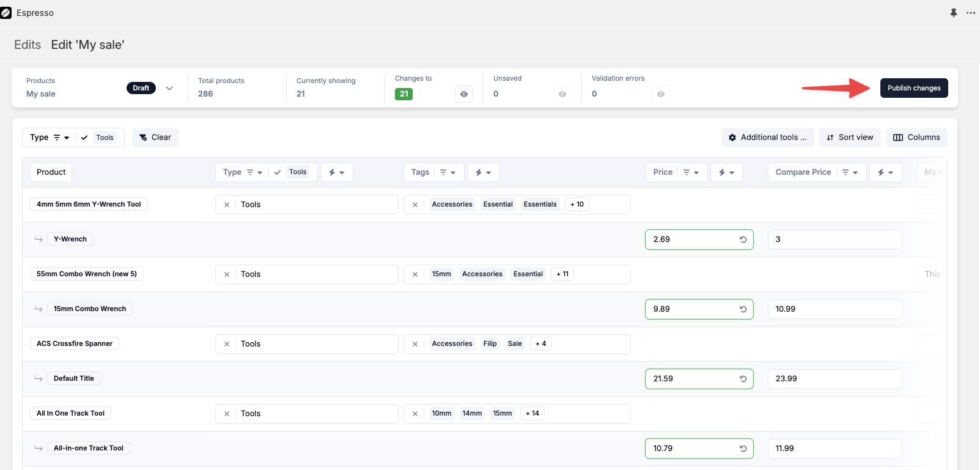Open Compare Price column filter dropdown
This screenshot has height=470, width=980.
(850, 172)
